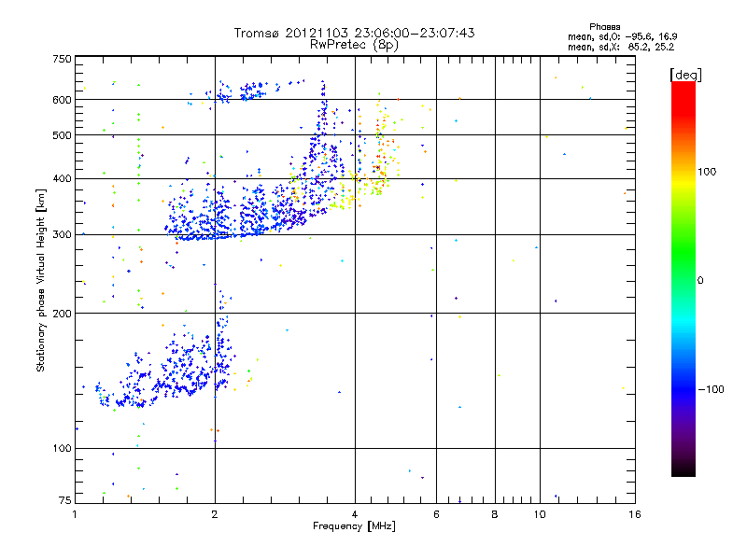Click the 'Stationary phase Virtual Height [km]' y-axis title

[x=41, y=280]
